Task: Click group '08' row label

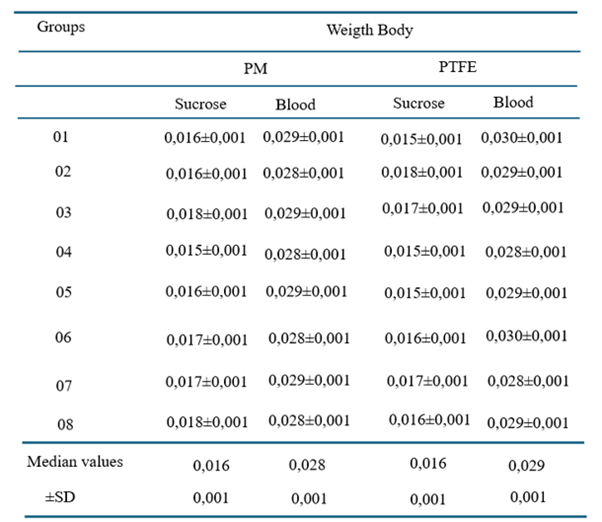Action: tap(63, 424)
